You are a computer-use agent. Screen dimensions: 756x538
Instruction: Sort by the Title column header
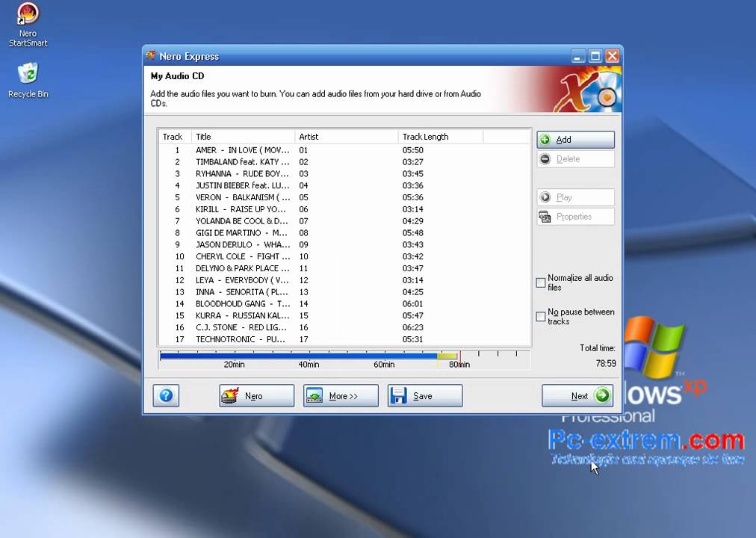point(243,137)
